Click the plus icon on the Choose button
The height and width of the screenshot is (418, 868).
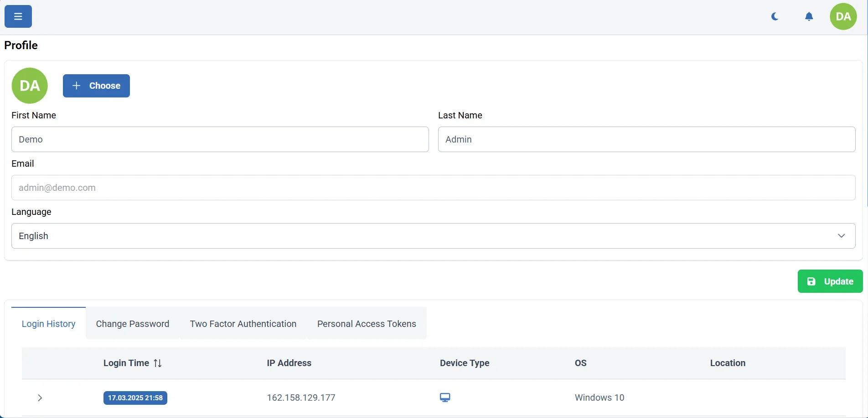[77, 86]
